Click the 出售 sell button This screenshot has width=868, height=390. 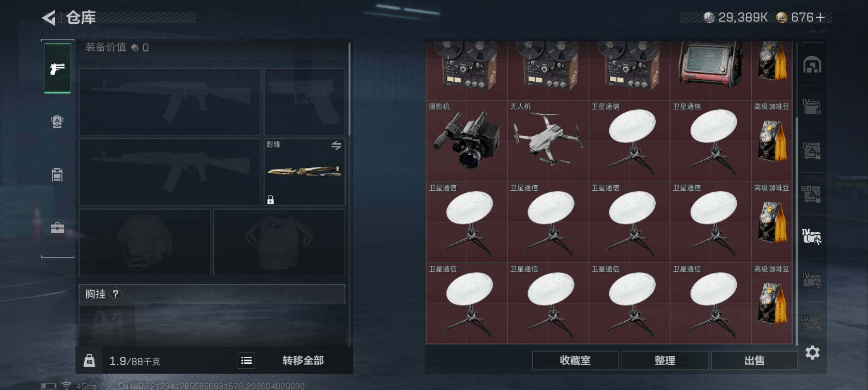754,360
